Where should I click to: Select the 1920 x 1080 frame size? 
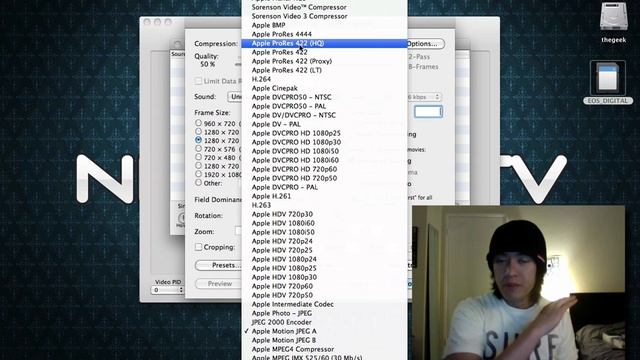pyautogui.click(x=198, y=174)
